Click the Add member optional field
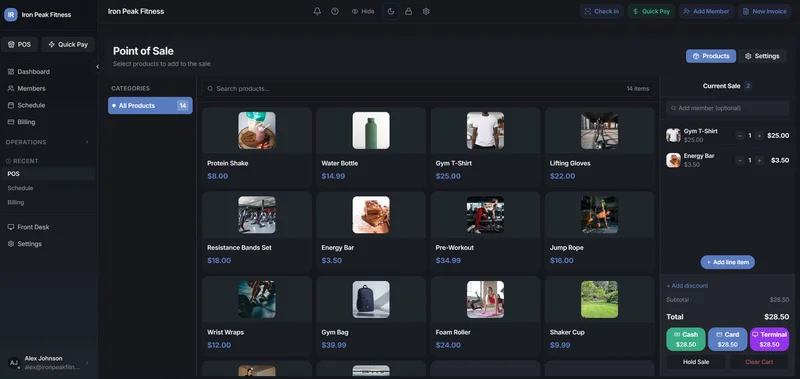 (727, 108)
